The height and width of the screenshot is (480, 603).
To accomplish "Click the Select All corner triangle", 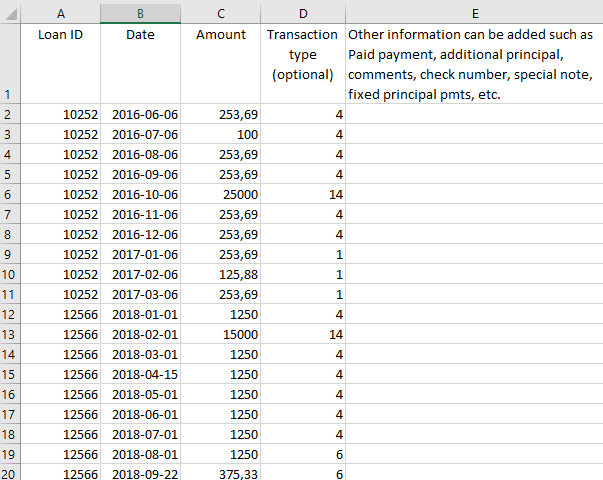I will point(10,13).
